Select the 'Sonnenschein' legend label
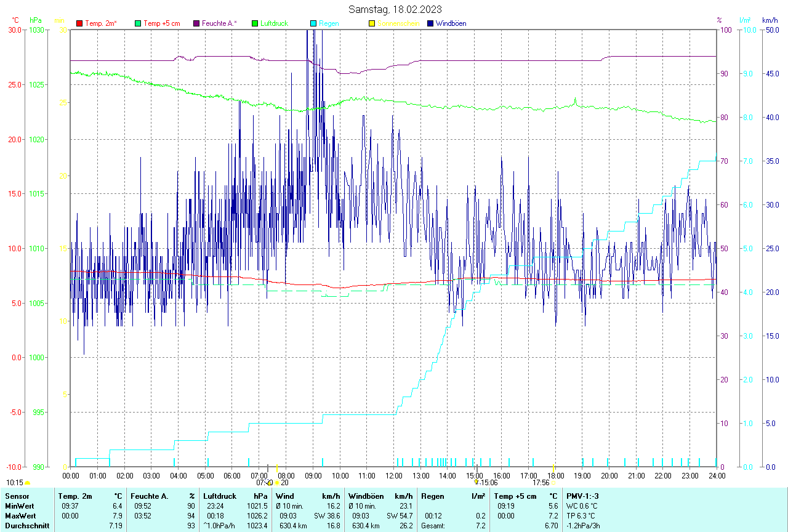This screenshot has width=788, height=532. point(398,23)
